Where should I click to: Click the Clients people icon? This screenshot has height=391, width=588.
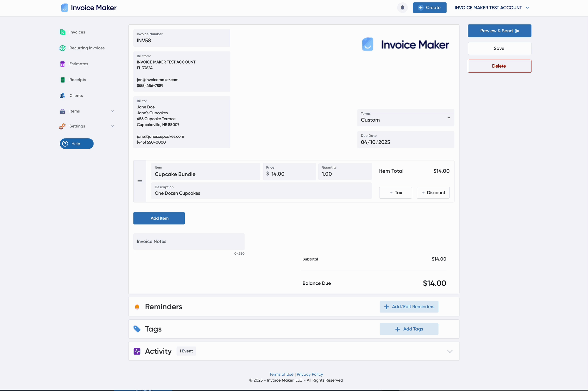pyautogui.click(x=62, y=96)
